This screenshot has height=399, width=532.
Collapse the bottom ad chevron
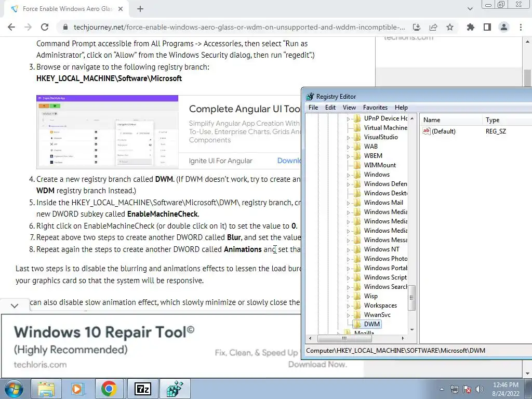[15, 305]
